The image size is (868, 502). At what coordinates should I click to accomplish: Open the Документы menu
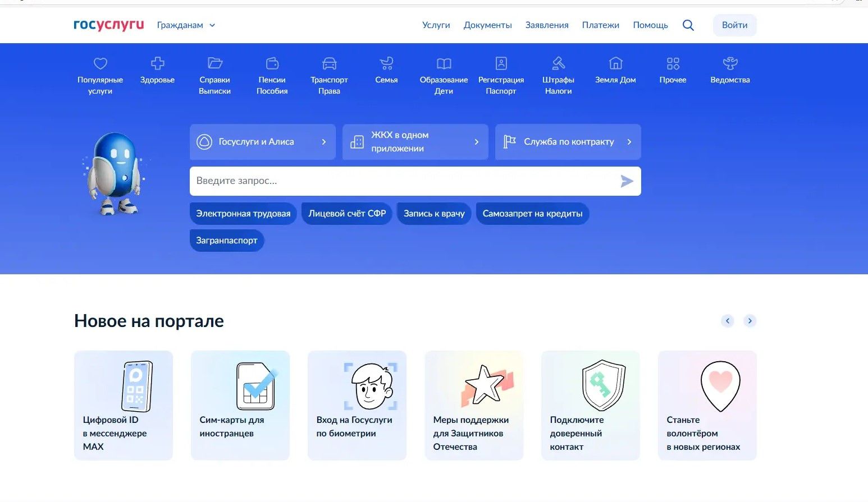(488, 25)
